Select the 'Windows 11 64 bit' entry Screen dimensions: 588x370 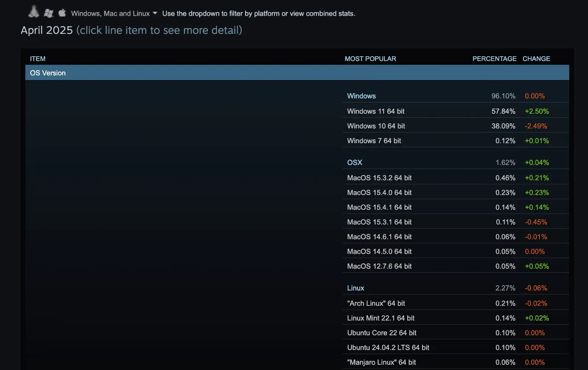[x=376, y=111]
